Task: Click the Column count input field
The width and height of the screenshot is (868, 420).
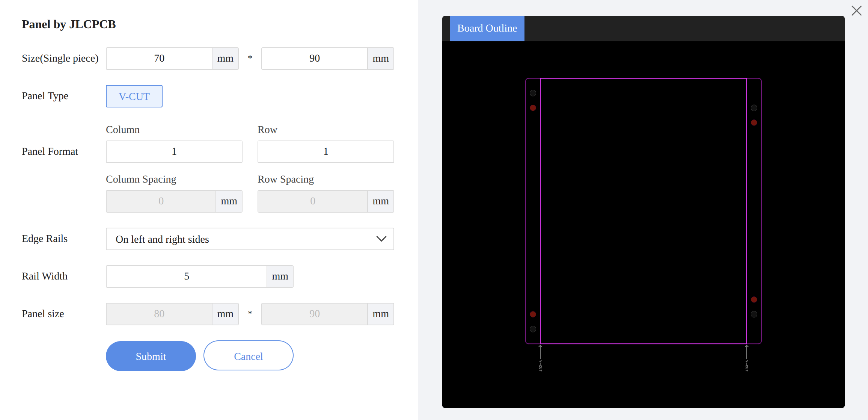Action: 174,152
